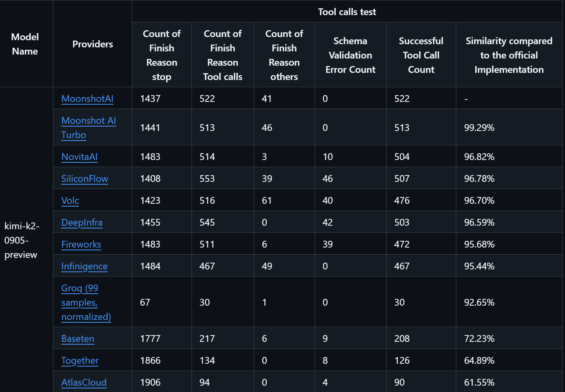Visit the SiliconFlow provider link
This screenshot has width=565, height=392.
[x=84, y=179]
